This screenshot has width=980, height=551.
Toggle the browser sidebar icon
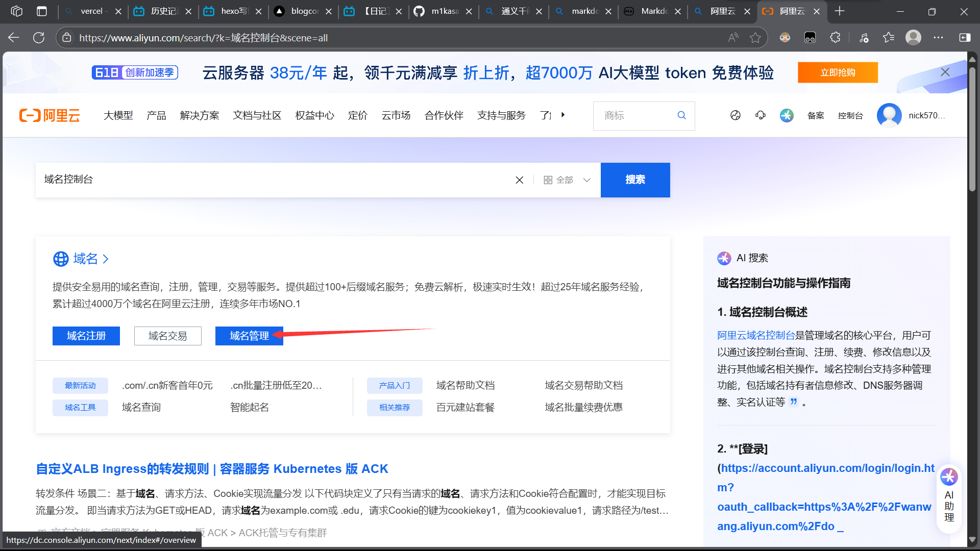pos(965,37)
